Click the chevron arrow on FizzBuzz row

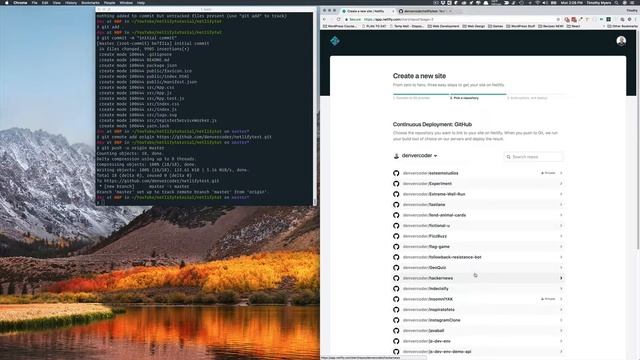(x=561, y=236)
